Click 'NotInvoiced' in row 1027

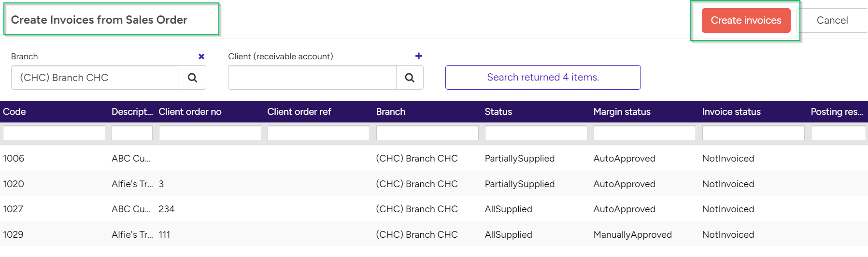click(728, 209)
